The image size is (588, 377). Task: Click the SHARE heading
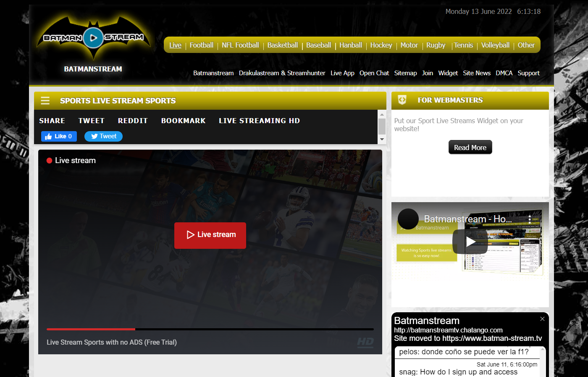[x=52, y=121]
